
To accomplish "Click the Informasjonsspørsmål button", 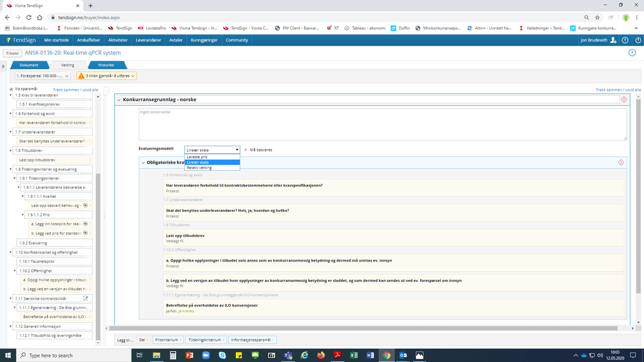I will tap(252, 340).
